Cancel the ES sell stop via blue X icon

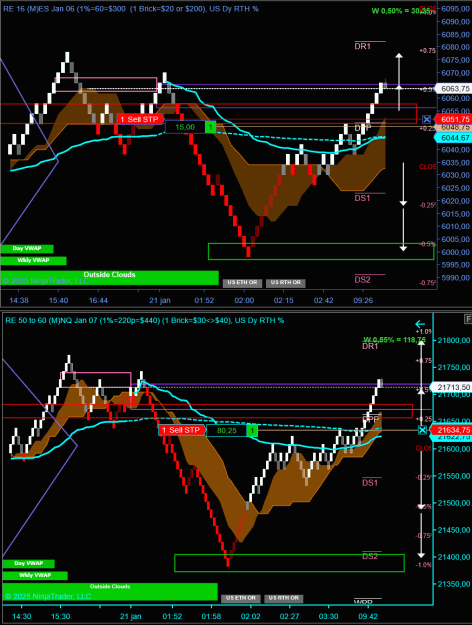click(x=427, y=119)
